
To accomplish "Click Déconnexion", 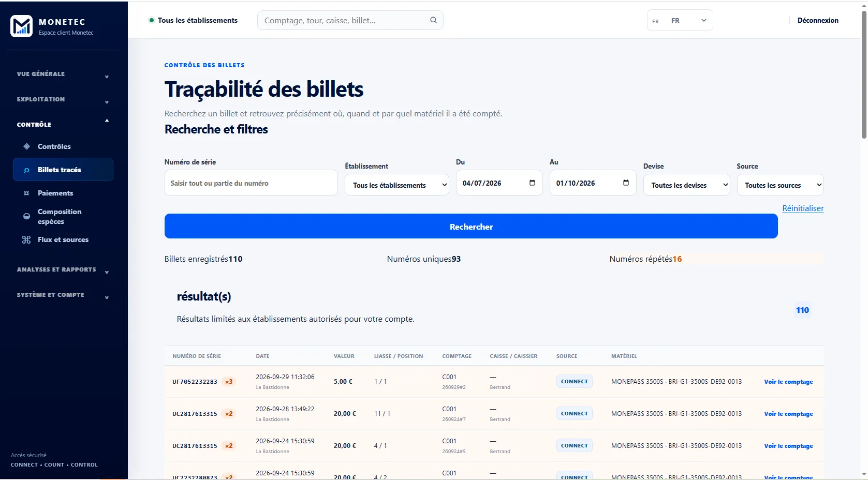I will [818, 20].
